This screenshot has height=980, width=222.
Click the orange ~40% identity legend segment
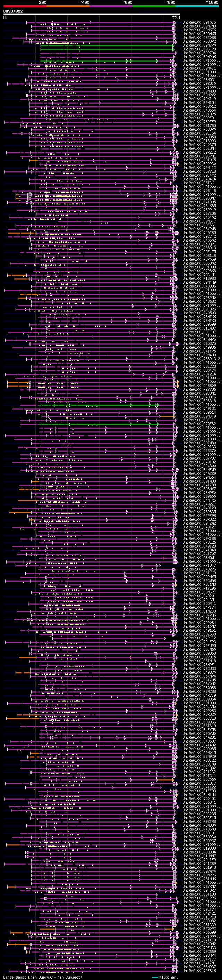[x=68, y=7]
